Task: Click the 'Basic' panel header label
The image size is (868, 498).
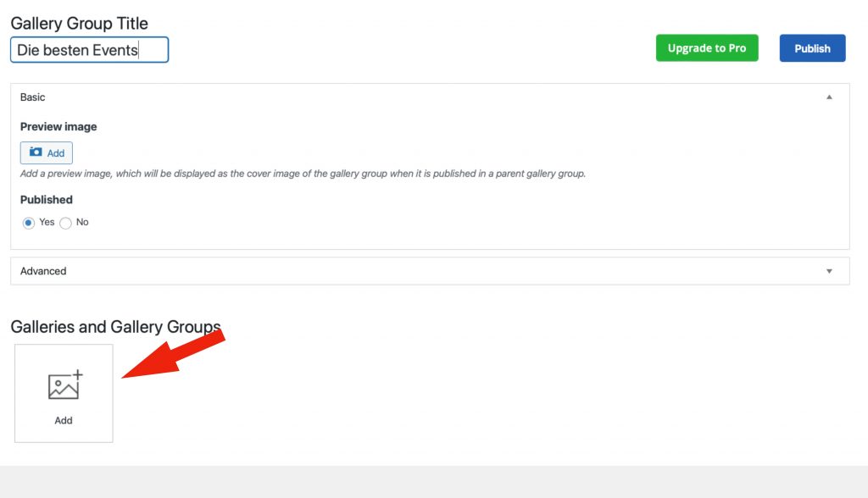Action: (33, 97)
